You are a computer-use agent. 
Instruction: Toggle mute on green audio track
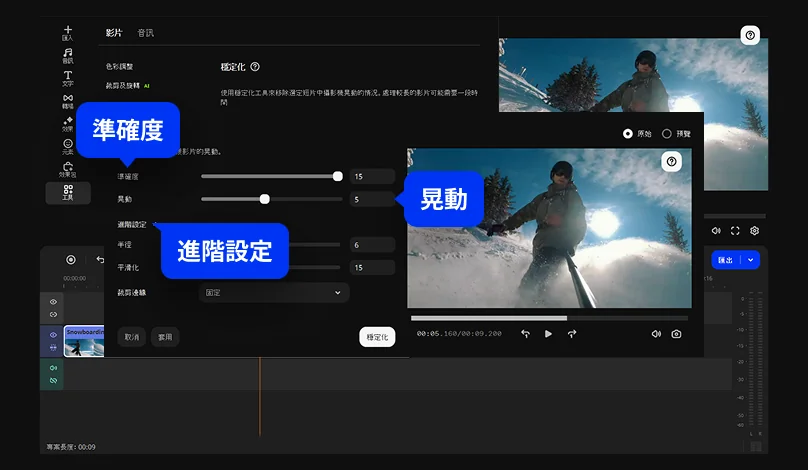click(53, 368)
